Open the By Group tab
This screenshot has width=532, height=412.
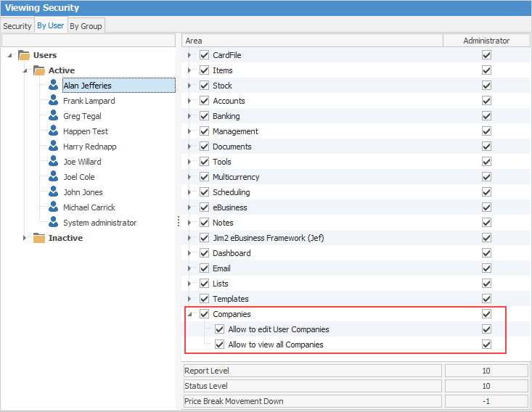point(86,26)
